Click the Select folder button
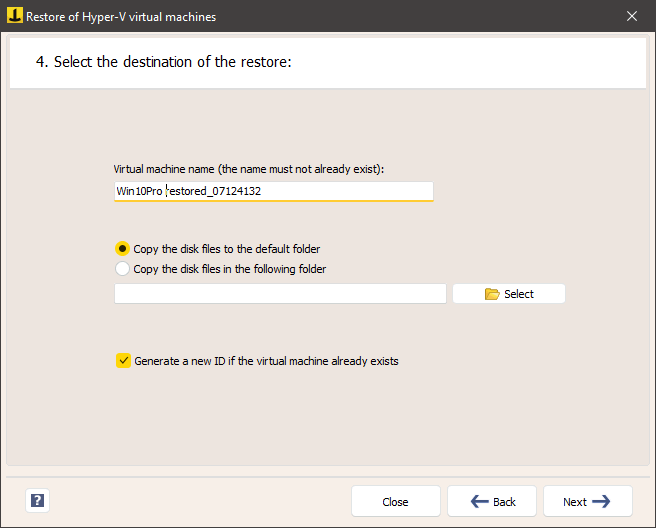 tap(509, 294)
